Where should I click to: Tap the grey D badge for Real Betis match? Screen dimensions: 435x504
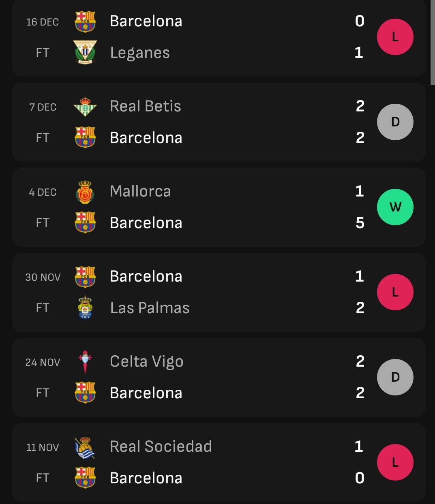point(395,122)
